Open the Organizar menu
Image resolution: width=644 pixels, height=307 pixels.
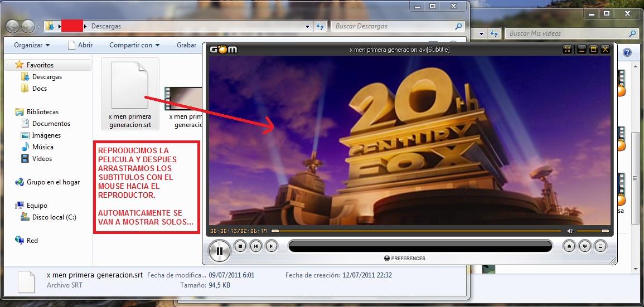pyautogui.click(x=32, y=45)
